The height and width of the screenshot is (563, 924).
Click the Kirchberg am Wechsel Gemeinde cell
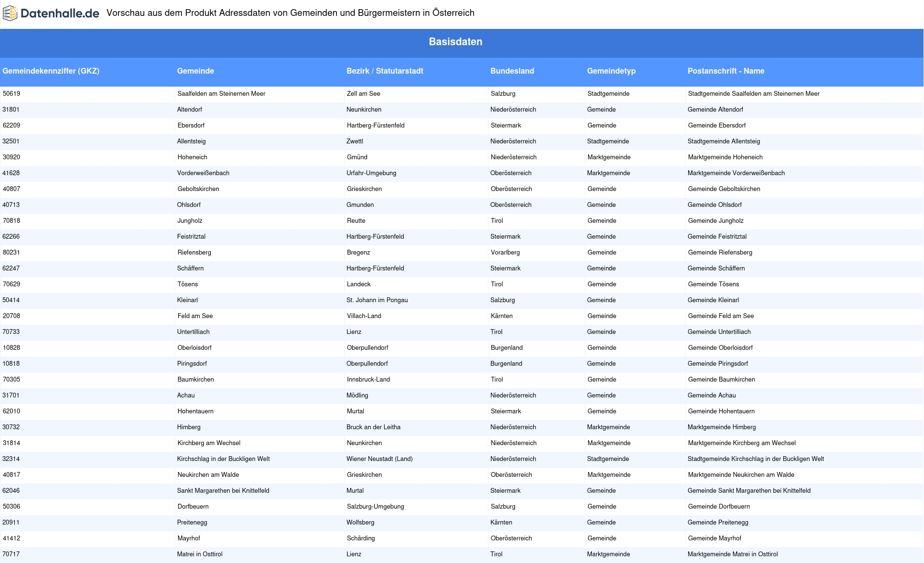click(259, 443)
